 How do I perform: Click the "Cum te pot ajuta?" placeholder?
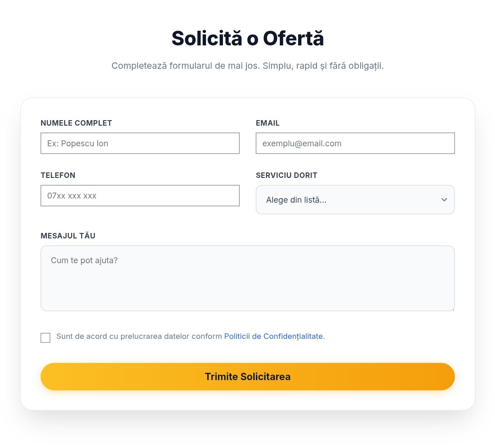pyautogui.click(x=84, y=260)
